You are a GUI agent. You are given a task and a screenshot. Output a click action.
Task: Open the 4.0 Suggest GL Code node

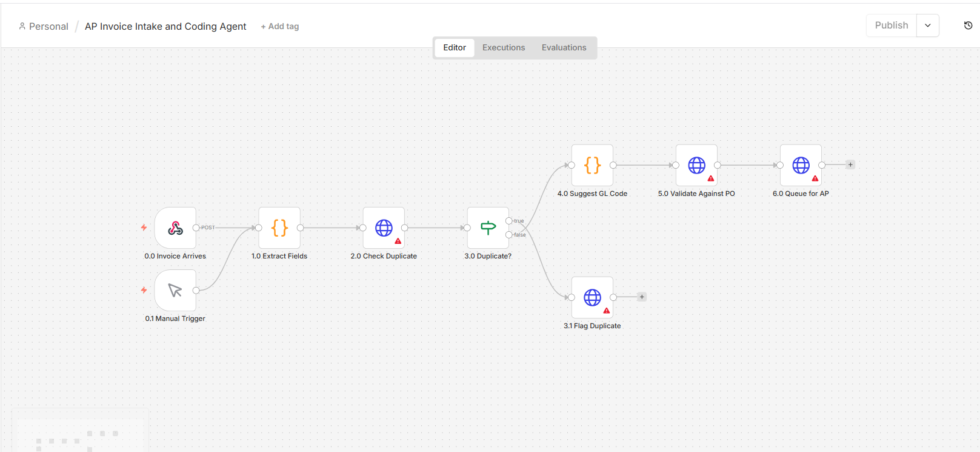pos(592,165)
